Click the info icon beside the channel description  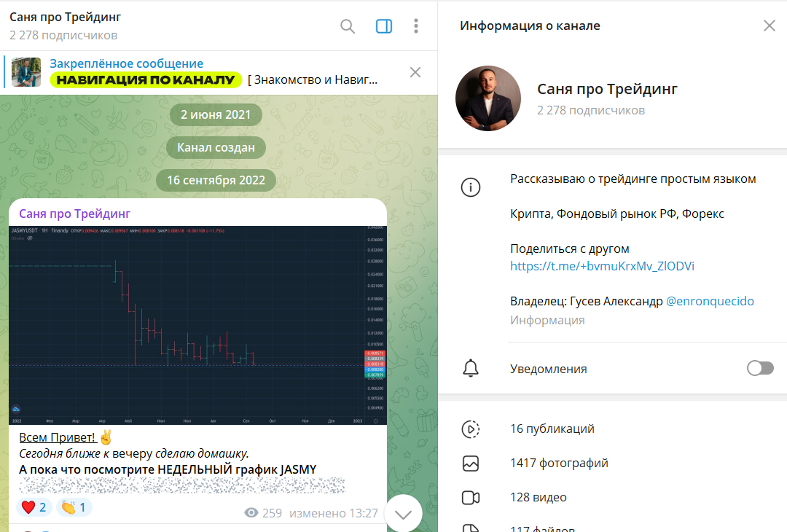tap(471, 187)
